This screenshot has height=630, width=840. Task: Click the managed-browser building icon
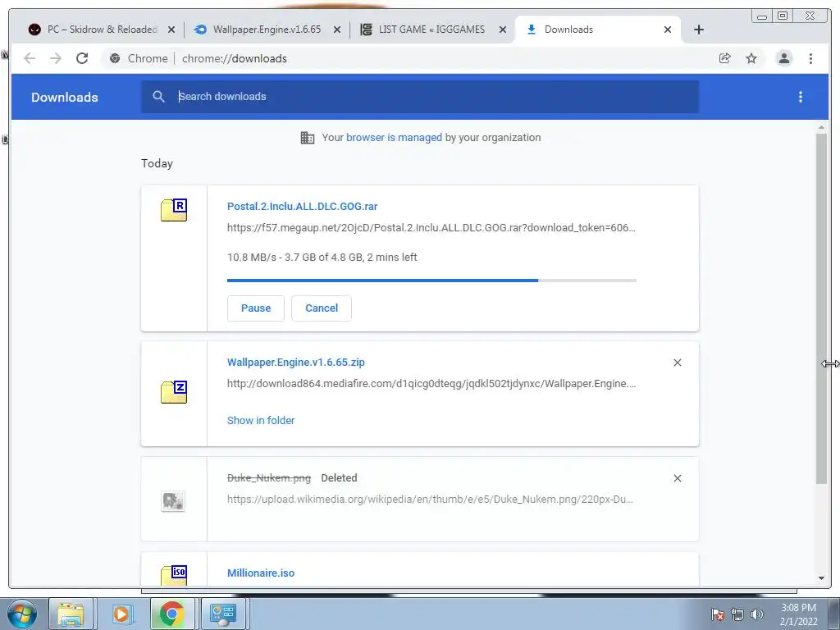308,138
